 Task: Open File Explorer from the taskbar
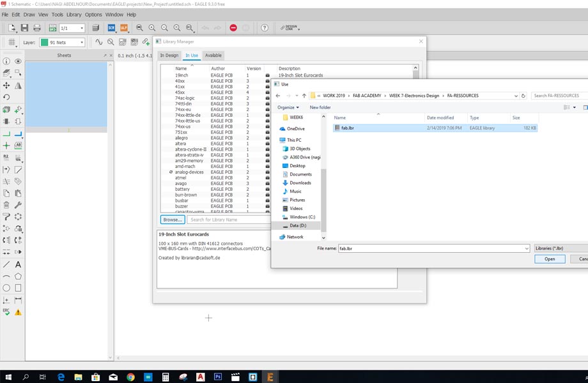click(x=78, y=377)
